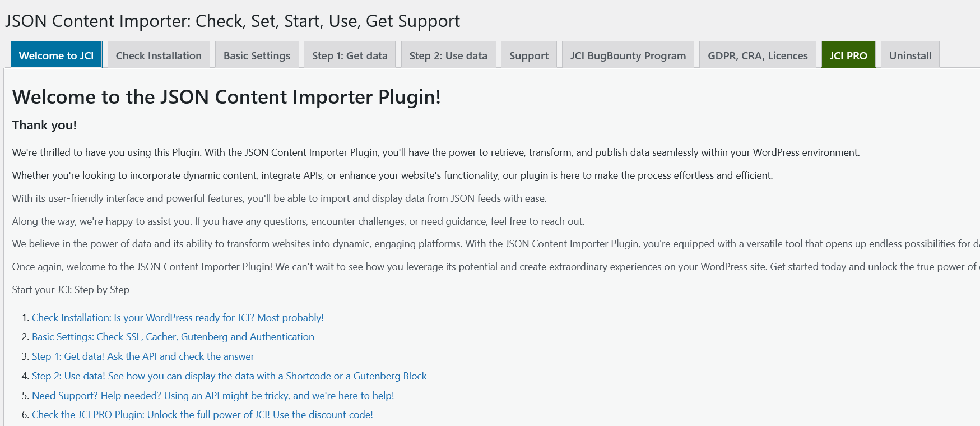Select the Step 1: Get data tab
Viewport: 980px width, 426px height.
pyautogui.click(x=350, y=55)
